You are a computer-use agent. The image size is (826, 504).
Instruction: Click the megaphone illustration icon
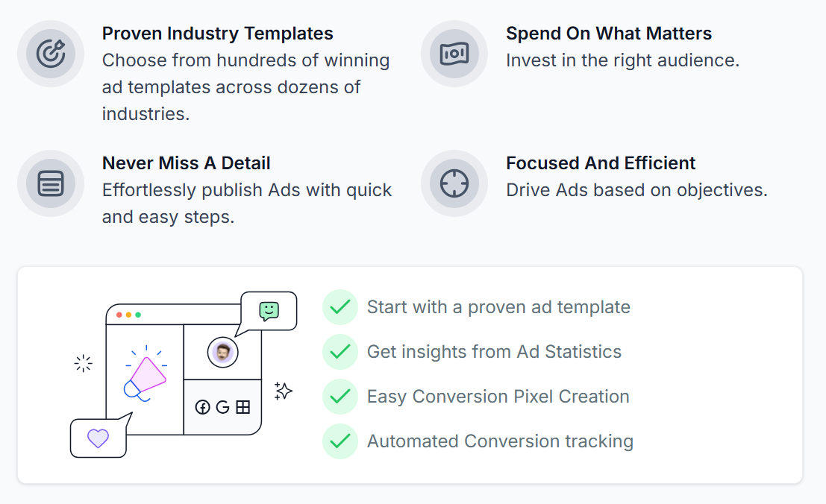point(145,376)
